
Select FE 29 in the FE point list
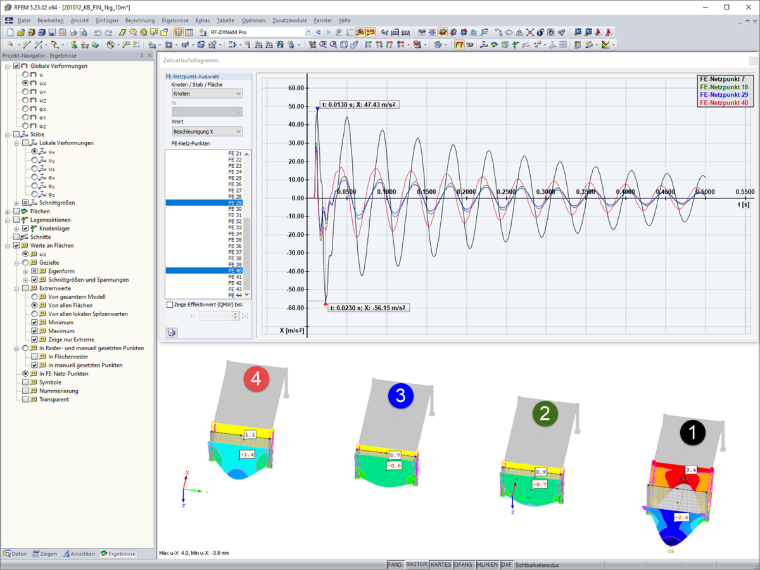pos(204,203)
